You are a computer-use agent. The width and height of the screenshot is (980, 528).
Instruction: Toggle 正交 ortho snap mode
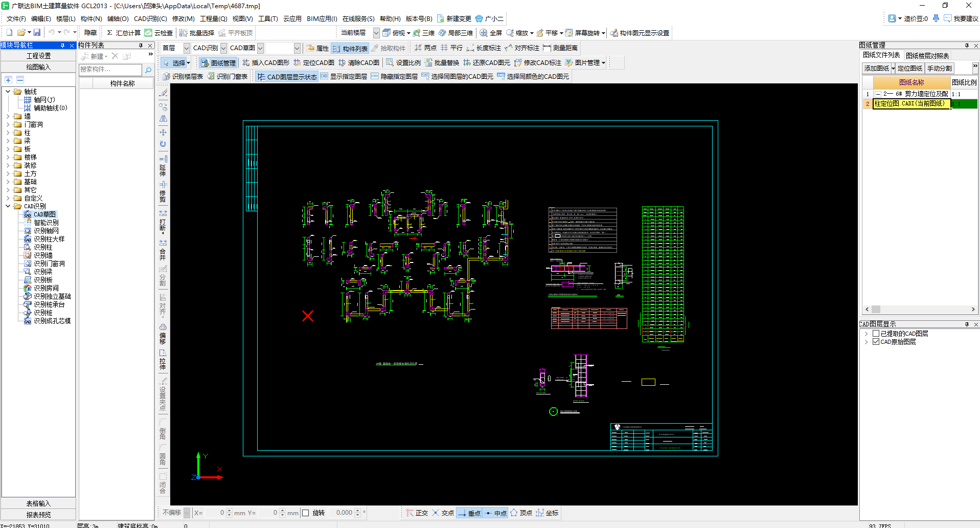point(417,513)
